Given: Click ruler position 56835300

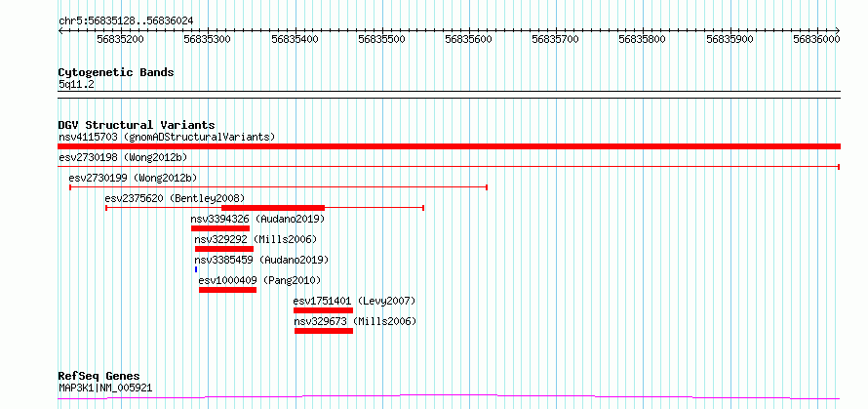Looking at the screenshot, I should (x=207, y=39).
